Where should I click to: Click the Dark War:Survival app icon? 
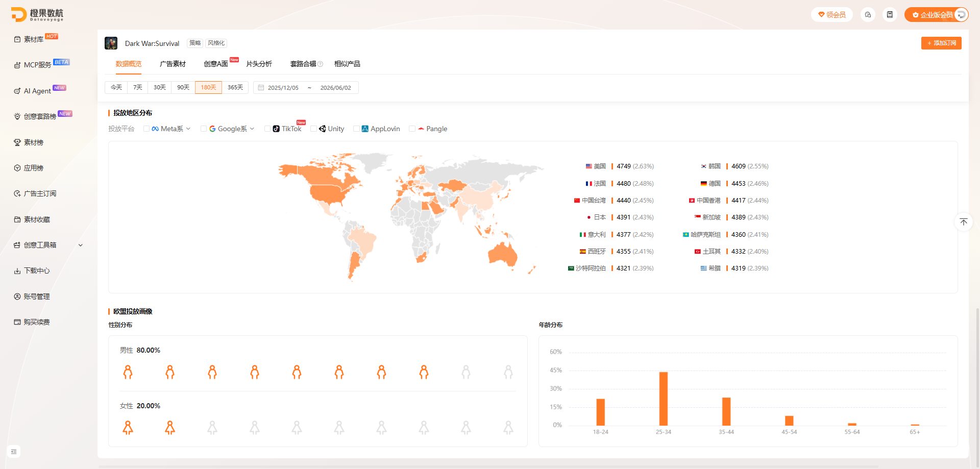pos(111,43)
